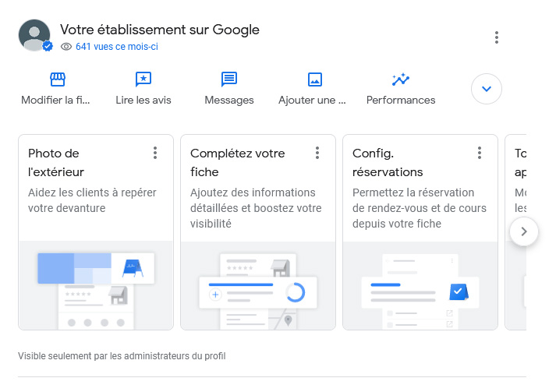Open options menu on Complétez votre fiche card

(x=317, y=153)
